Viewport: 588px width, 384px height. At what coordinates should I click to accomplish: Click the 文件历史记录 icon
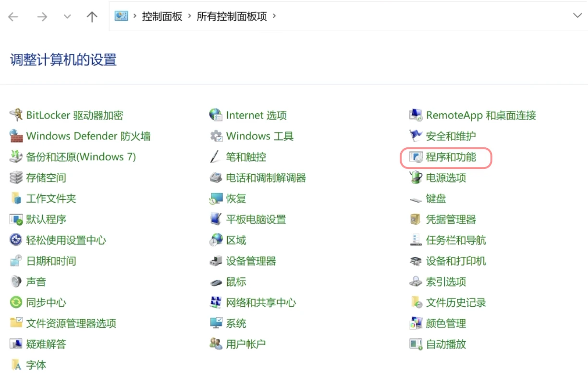[x=416, y=302]
